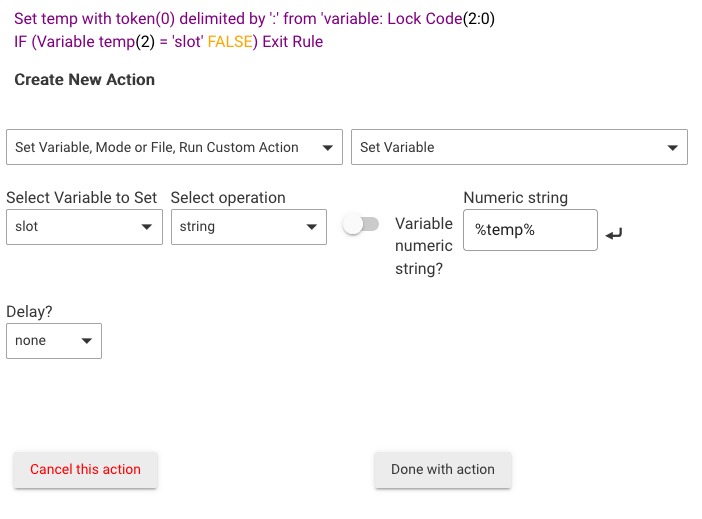Click the Numeric string field containing %temp%
The image size is (702, 519).
tap(530, 230)
